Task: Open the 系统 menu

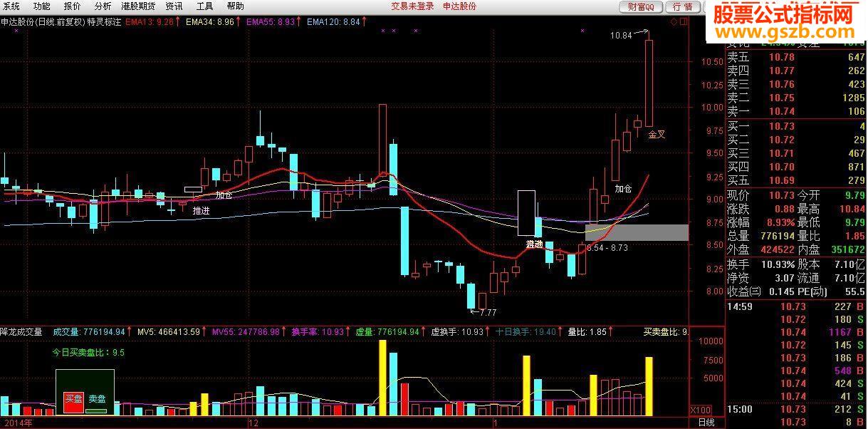Action: point(11,6)
